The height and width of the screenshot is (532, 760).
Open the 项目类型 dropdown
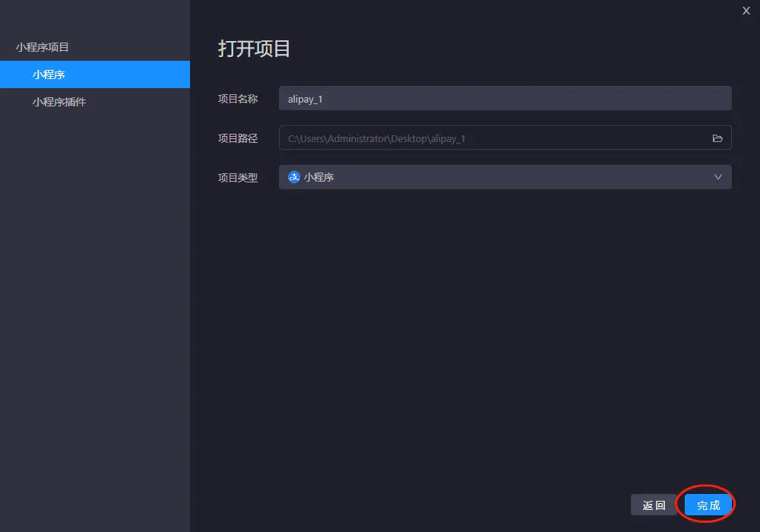coord(505,177)
